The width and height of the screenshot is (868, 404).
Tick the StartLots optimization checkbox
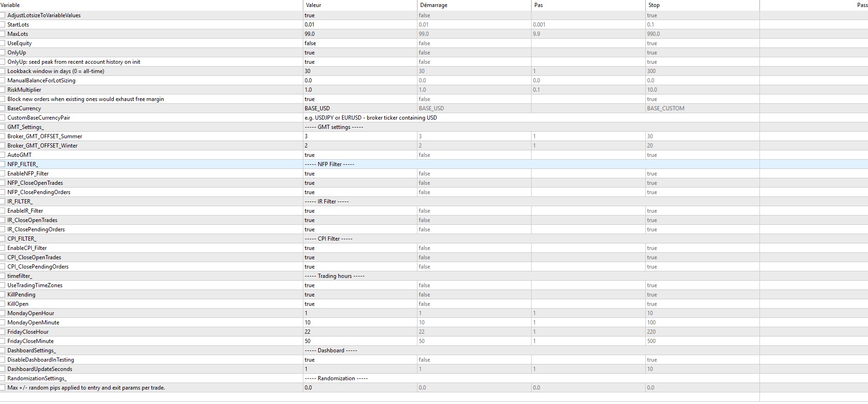(x=2, y=25)
